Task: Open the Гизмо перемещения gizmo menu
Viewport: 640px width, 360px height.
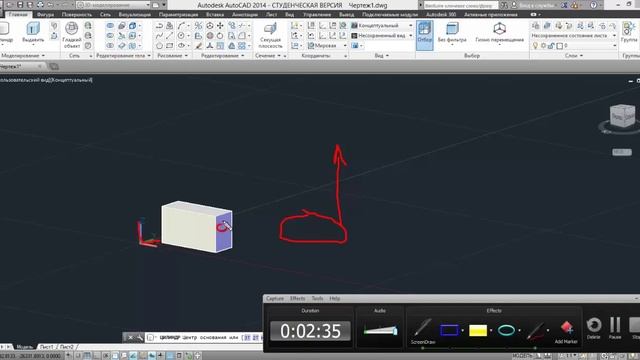Action: click(500, 33)
